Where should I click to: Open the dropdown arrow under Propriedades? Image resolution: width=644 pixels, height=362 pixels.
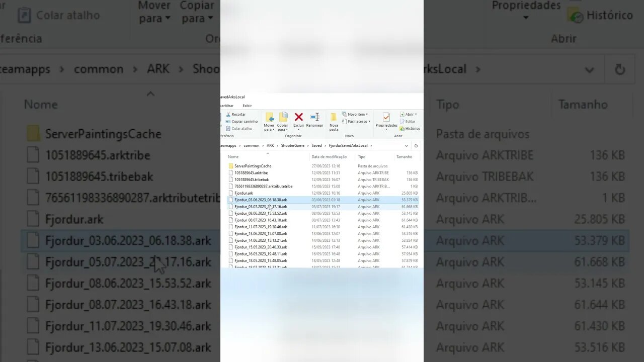(386, 130)
